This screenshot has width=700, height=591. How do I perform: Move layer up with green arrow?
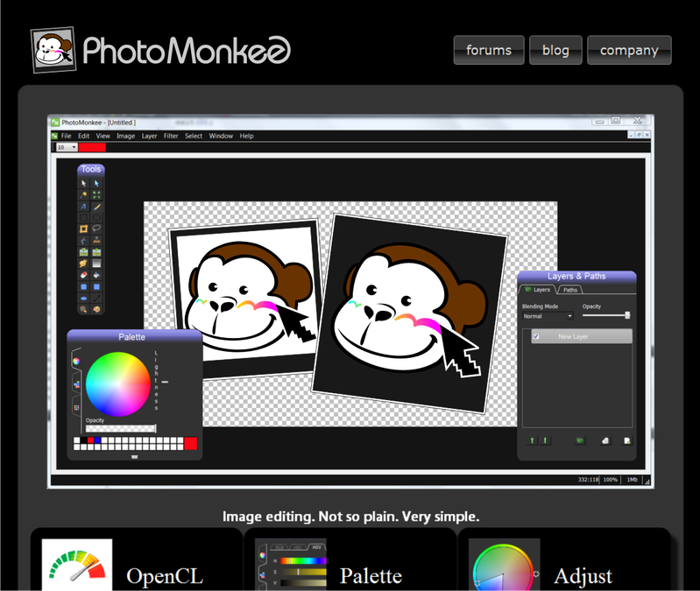pyautogui.click(x=532, y=440)
